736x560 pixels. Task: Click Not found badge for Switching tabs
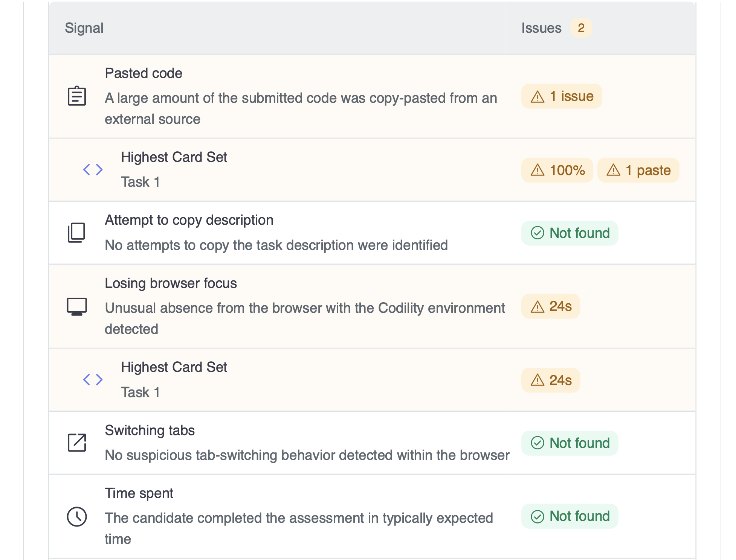coord(570,443)
